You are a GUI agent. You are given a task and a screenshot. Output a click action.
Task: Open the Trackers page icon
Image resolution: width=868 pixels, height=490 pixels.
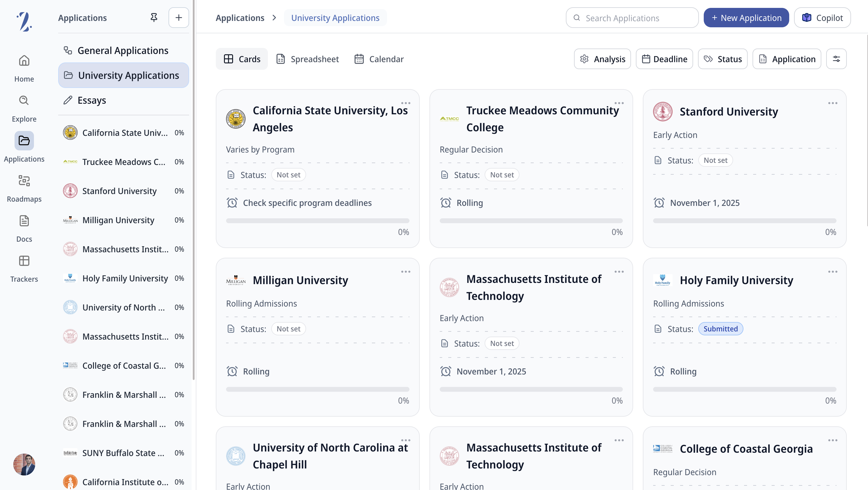tap(24, 261)
